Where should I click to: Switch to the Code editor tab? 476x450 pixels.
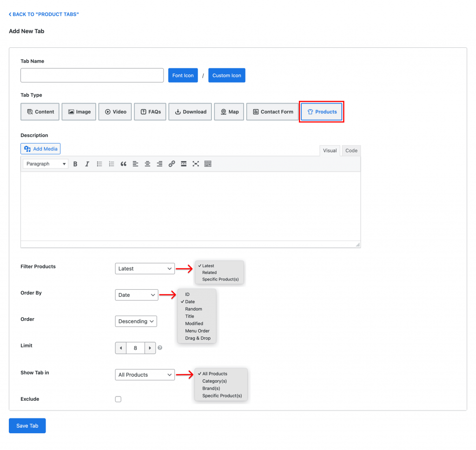click(351, 150)
